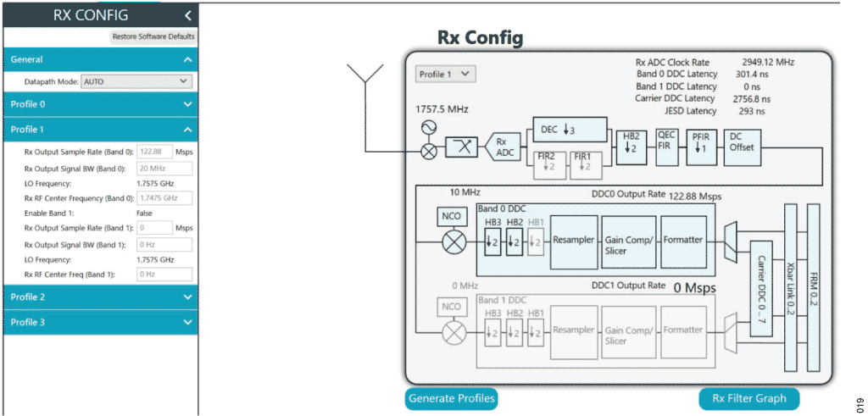Click the Rx ADC block
The height and width of the screenshot is (416, 868).
coord(502,147)
